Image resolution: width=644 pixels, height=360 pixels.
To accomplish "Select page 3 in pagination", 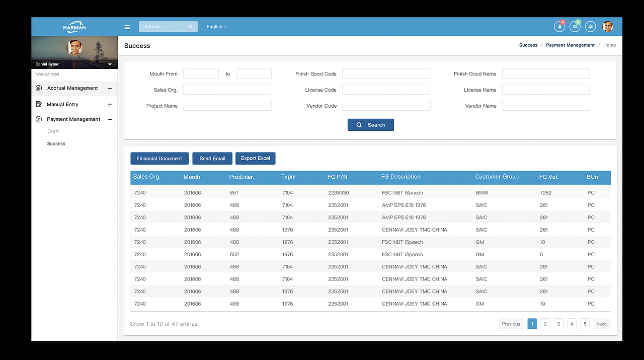I will click(x=558, y=324).
